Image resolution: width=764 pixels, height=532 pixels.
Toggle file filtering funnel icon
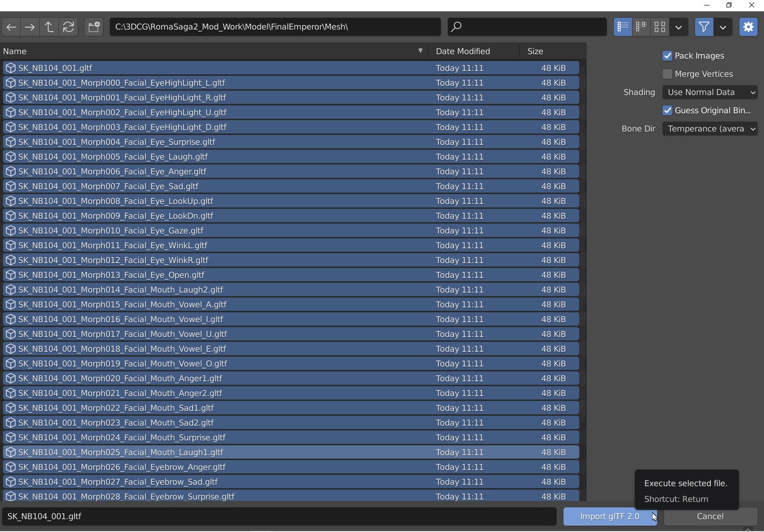704,27
